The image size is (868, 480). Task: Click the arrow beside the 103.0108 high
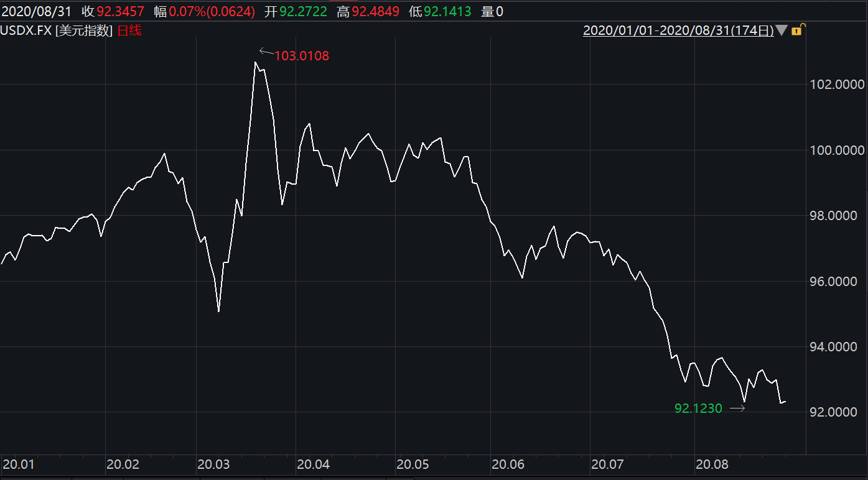pyautogui.click(x=266, y=52)
